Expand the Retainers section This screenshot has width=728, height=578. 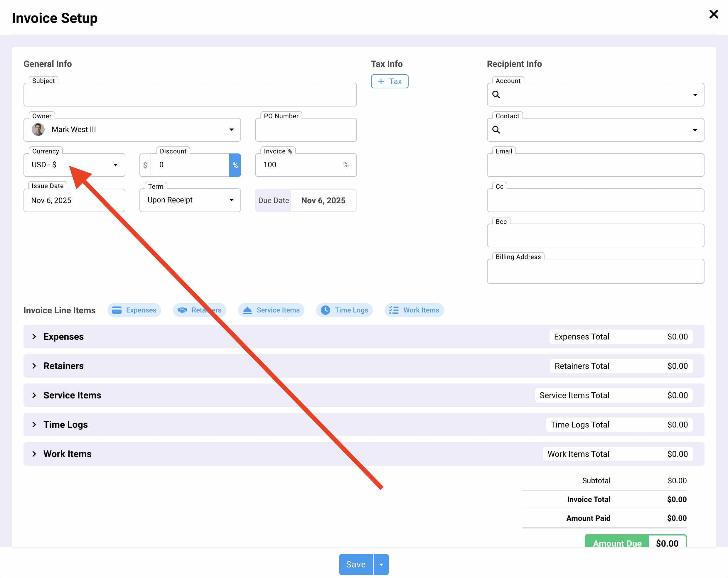[x=34, y=366]
